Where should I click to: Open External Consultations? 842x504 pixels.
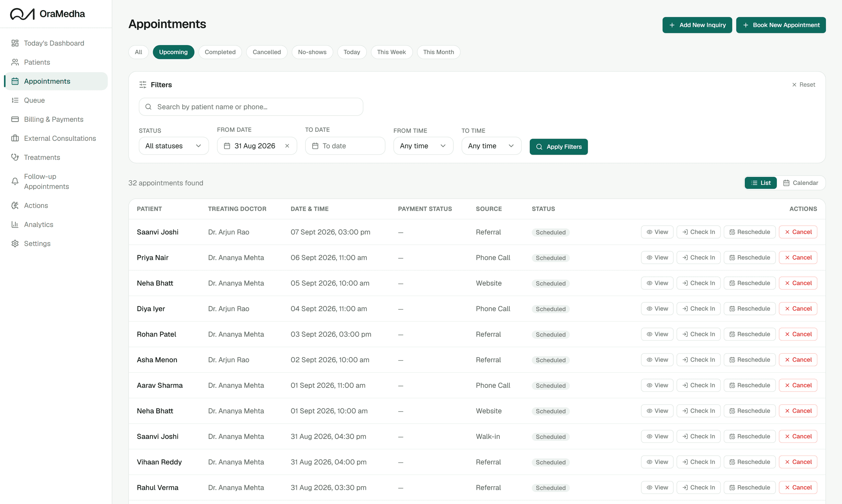56,138
